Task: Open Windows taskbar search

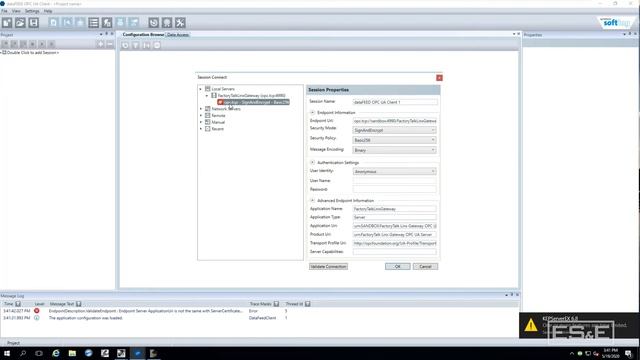Action: coord(23,353)
